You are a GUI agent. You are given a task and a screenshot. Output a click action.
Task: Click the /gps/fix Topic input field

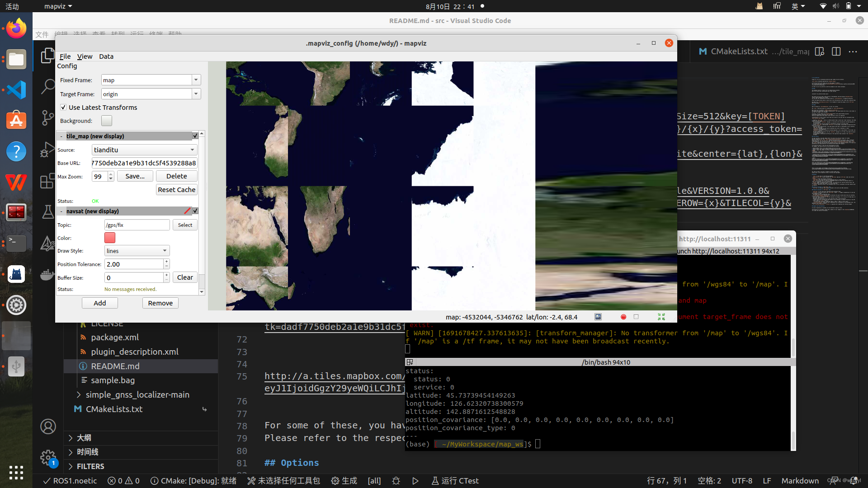137,225
